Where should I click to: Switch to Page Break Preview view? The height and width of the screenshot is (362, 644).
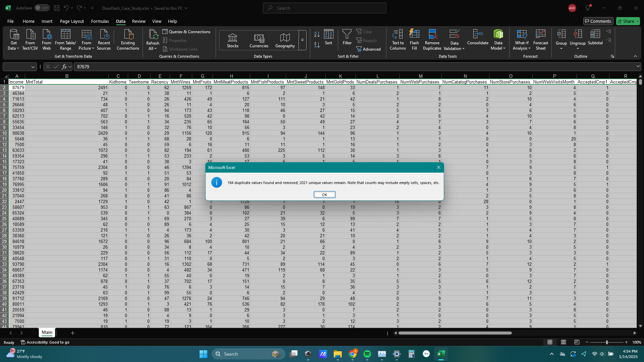[577, 342]
